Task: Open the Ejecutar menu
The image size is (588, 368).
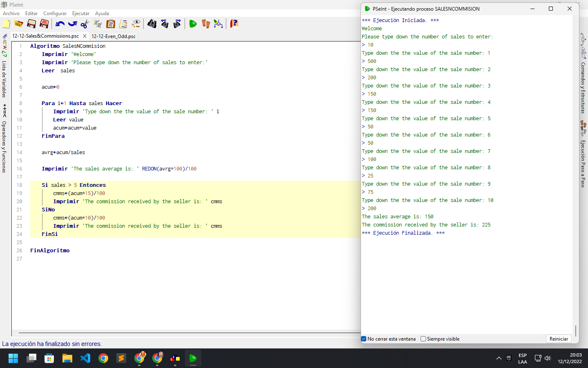Action: (81, 13)
